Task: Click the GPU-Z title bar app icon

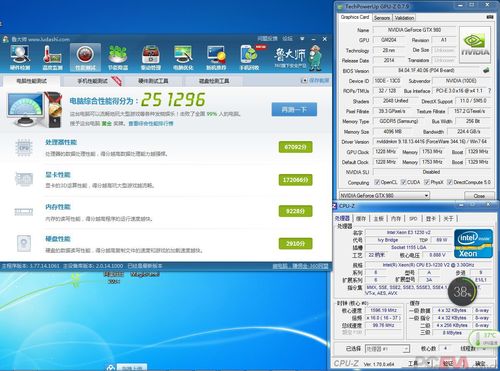Action: (340, 6)
